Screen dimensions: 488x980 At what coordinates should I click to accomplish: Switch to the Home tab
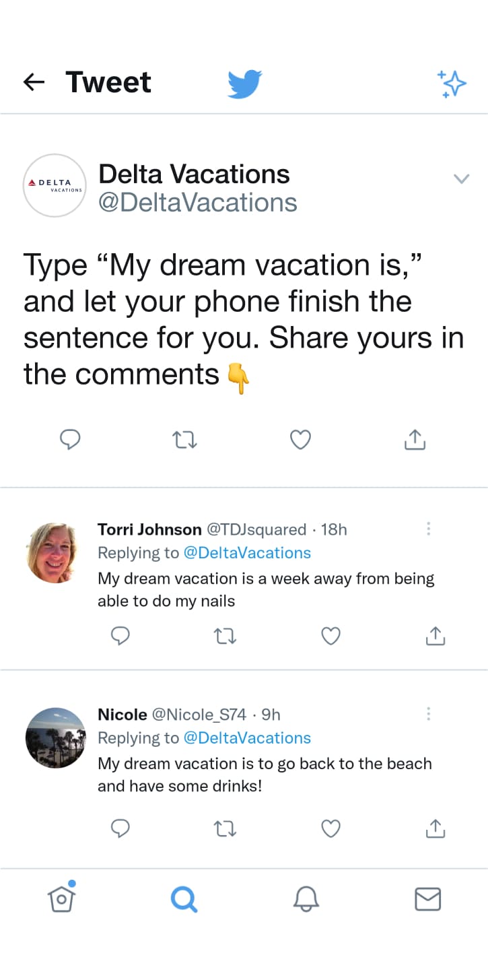coord(62,899)
